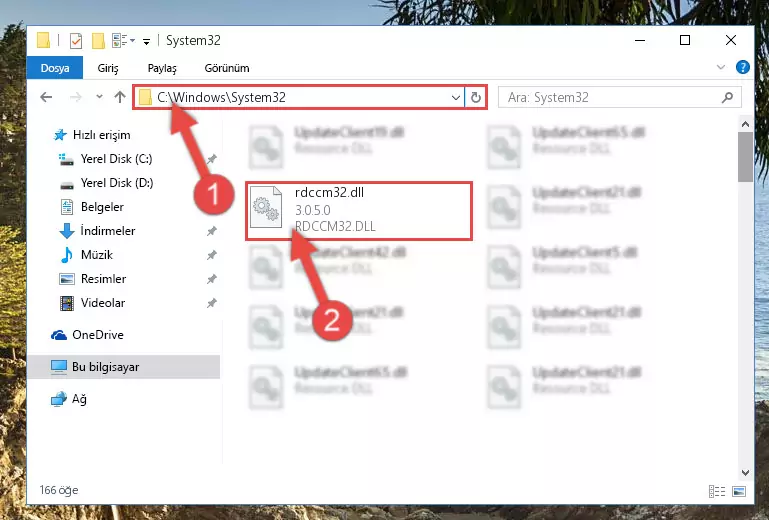Open Customize Quick Access Toolbar arrow
The width and height of the screenshot is (769, 520).
click(x=146, y=41)
